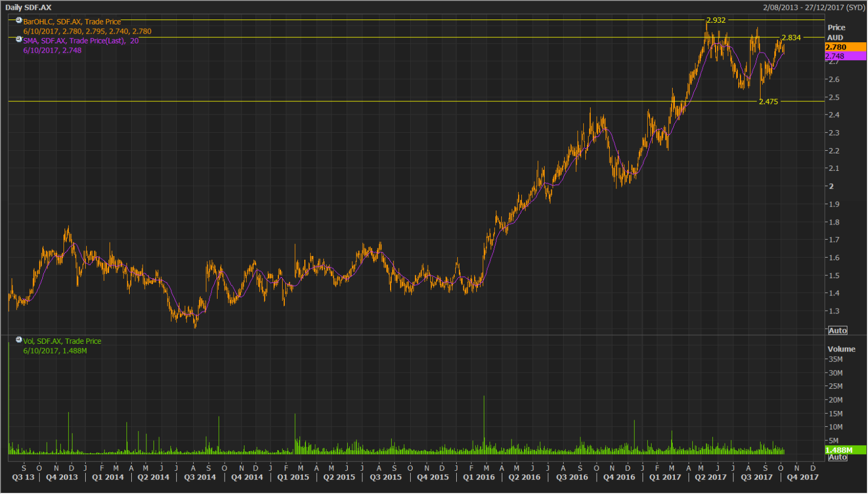Image resolution: width=868 pixels, height=494 pixels.
Task: Click the 2.932 horizontal line label
Action: 716,20
